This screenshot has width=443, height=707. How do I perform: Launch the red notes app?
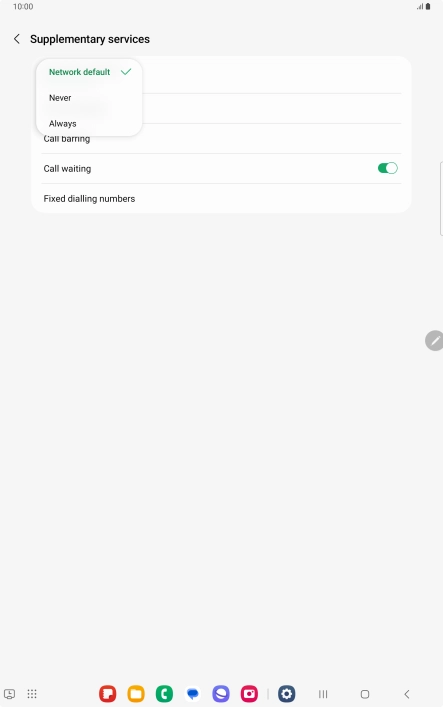(x=108, y=693)
